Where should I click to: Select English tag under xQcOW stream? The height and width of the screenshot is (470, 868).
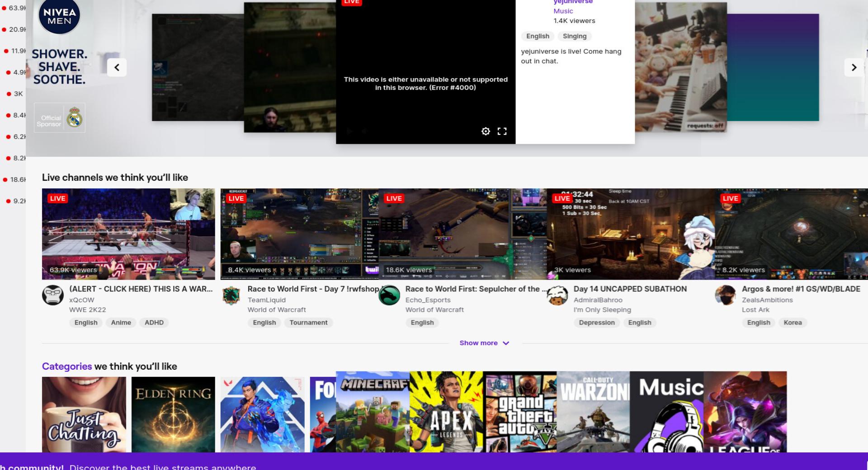coord(86,323)
